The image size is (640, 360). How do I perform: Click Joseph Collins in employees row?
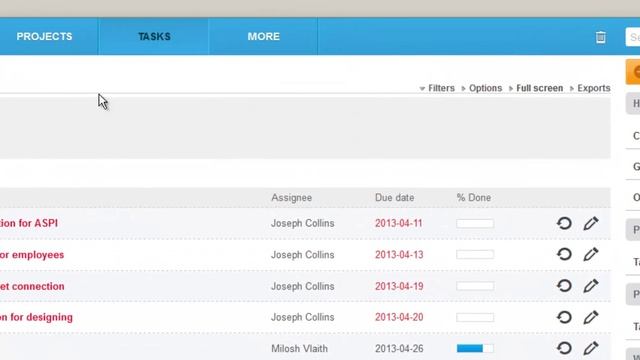pyautogui.click(x=302, y=255)
